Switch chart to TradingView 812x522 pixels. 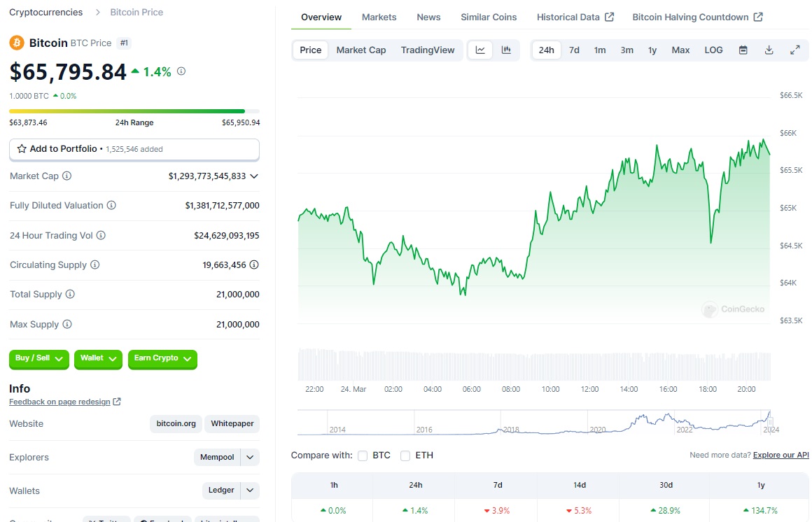428,50
